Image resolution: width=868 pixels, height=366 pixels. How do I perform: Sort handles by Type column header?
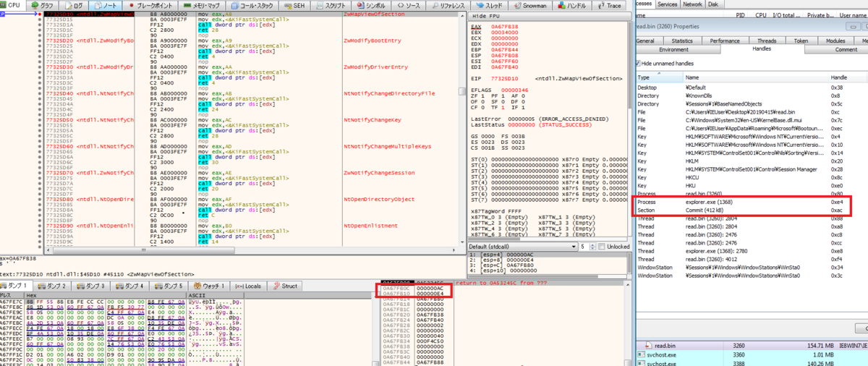659,77
